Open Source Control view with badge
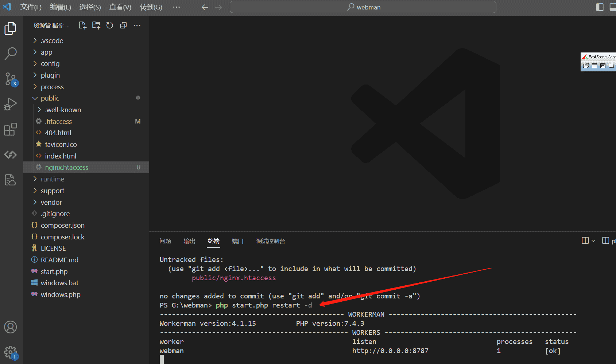 point(11,79)
